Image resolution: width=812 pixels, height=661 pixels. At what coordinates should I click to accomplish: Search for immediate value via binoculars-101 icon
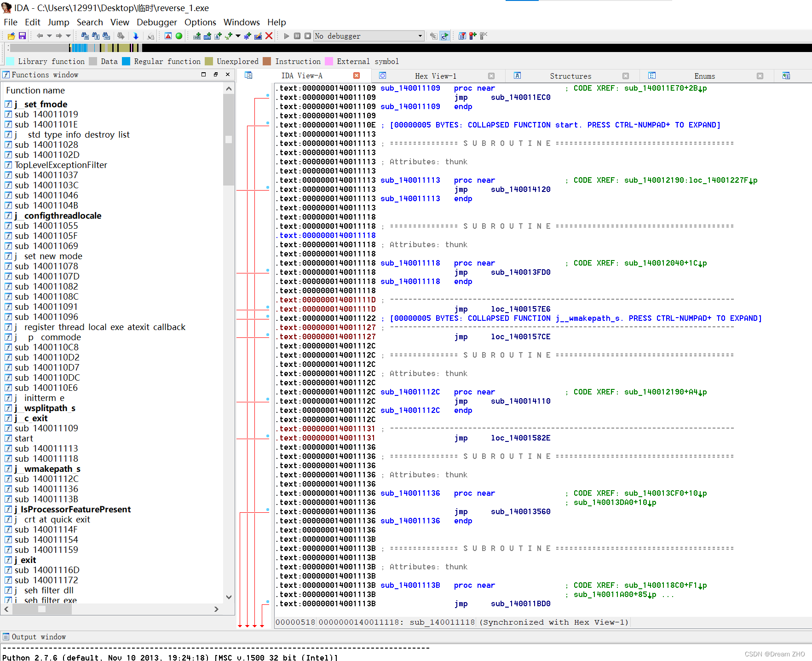[x=107, y=36]
